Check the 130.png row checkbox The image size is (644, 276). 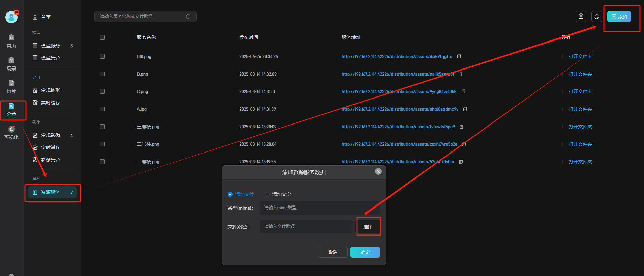pos(102,56)
